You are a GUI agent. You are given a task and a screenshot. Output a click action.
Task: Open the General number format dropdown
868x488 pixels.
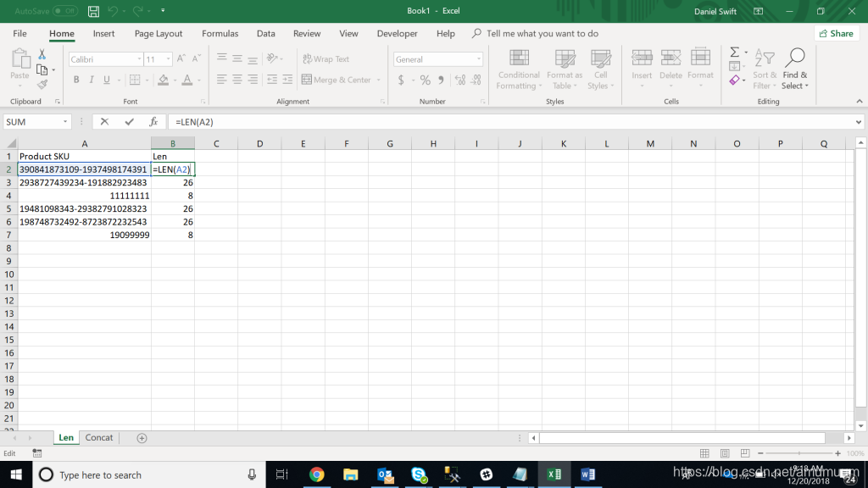(x=479, y=59)
